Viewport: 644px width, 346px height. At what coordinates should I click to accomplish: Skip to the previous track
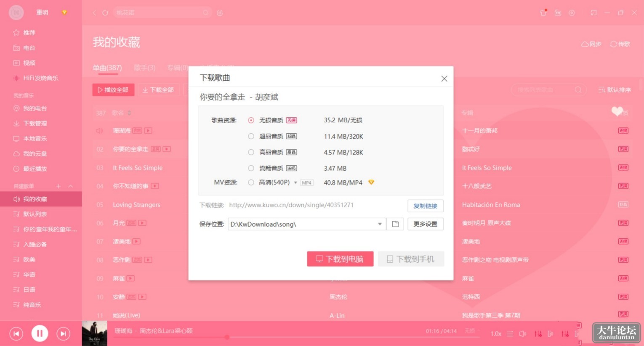tap(16, 334)
